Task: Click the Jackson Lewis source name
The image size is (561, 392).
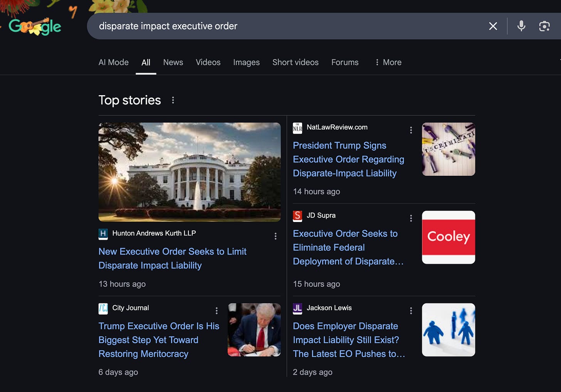Action: click(329, 308)
